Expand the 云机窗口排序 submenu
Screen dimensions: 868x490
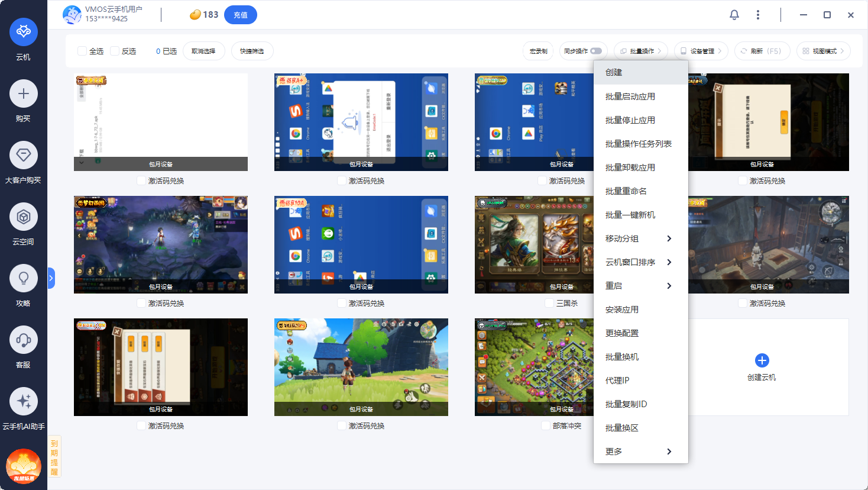coord(641,262)
